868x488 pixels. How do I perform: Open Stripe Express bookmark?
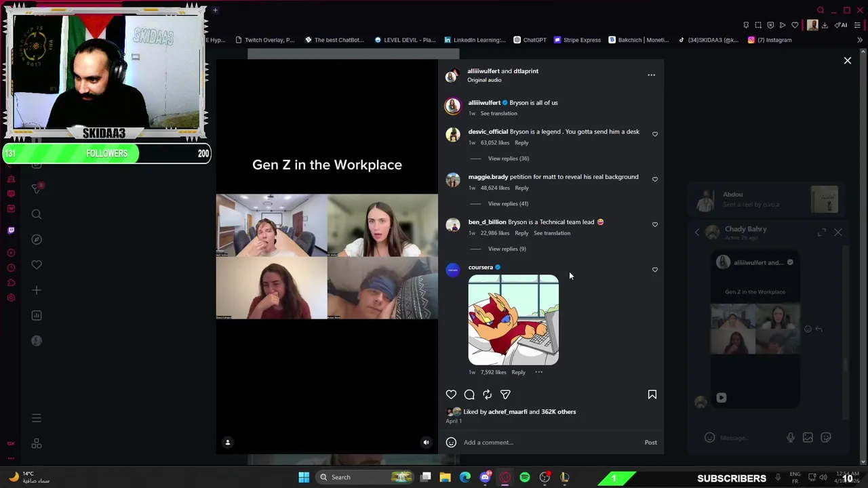[577, 40]
